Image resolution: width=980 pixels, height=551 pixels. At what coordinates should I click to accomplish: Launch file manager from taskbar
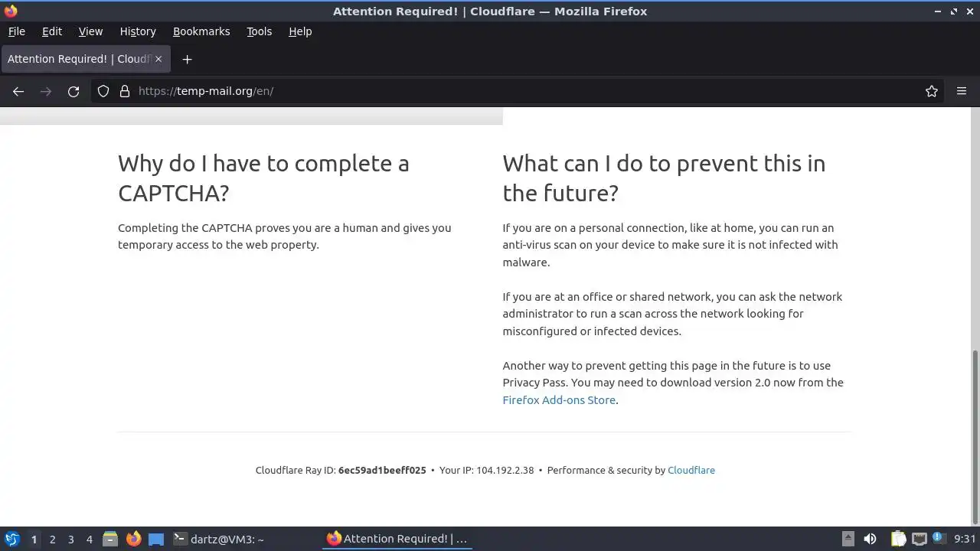110,539
